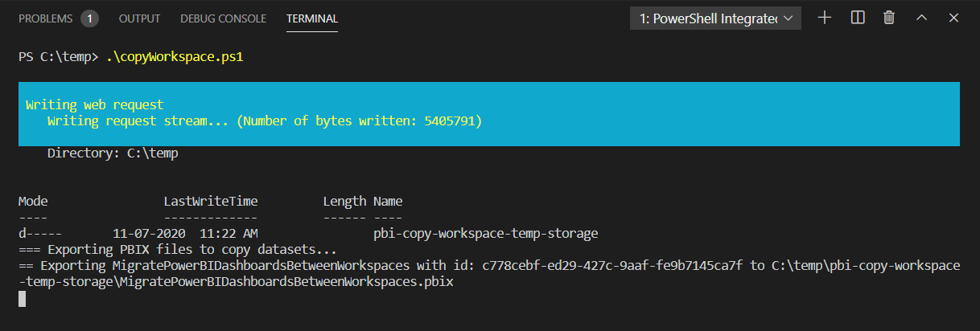Click the terminal cursor on the last line
The width and height of the screenshot is (980, 331).
(x=23, y=299)
